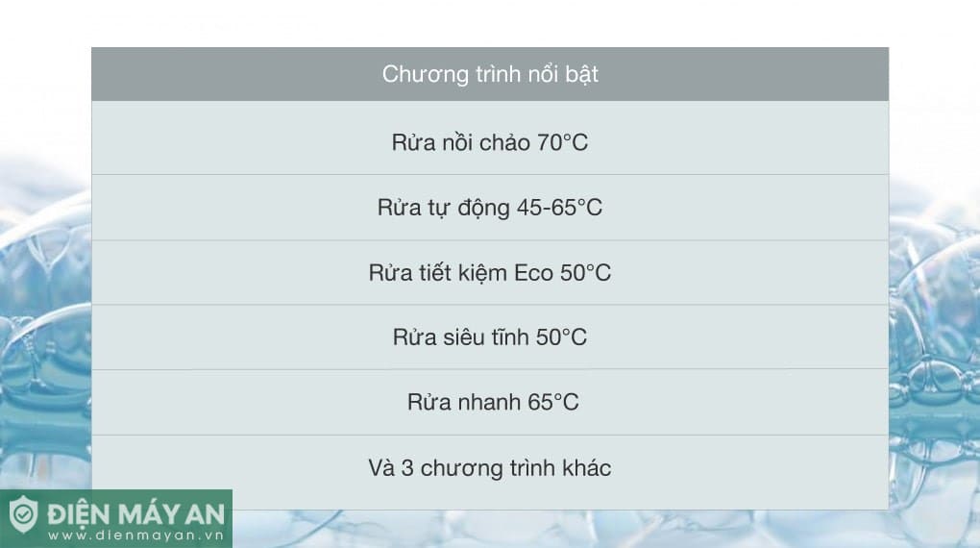Click 50°C in the Eco row

(x=585, y=273)
